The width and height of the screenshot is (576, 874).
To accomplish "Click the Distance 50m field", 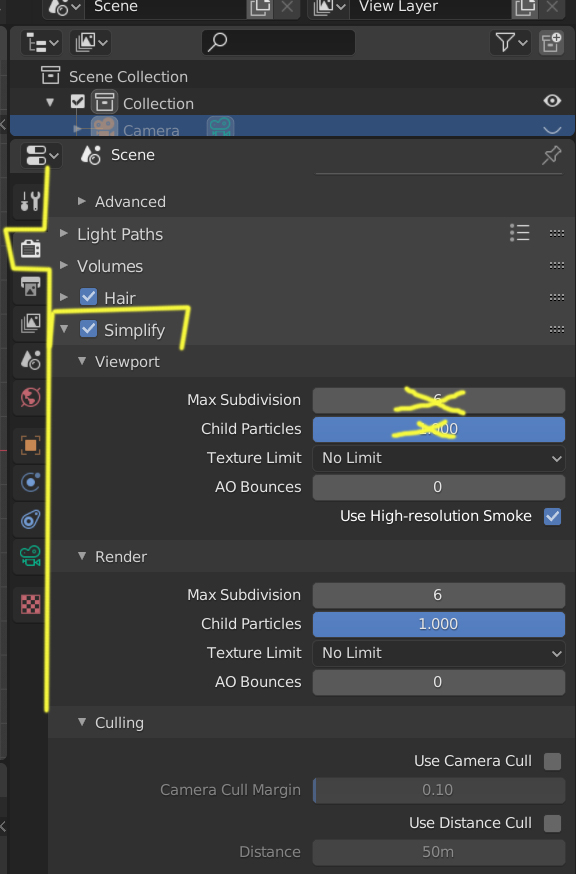I will tap(438, 852).
